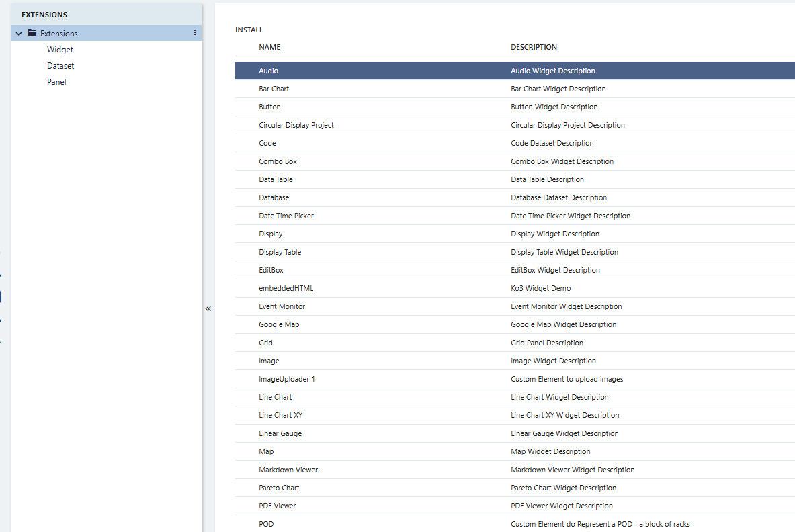Image resolution: width=795 pixels, height=532 pixels.
Task: Click the Extensions folder icon
Action: click(32, 33)
